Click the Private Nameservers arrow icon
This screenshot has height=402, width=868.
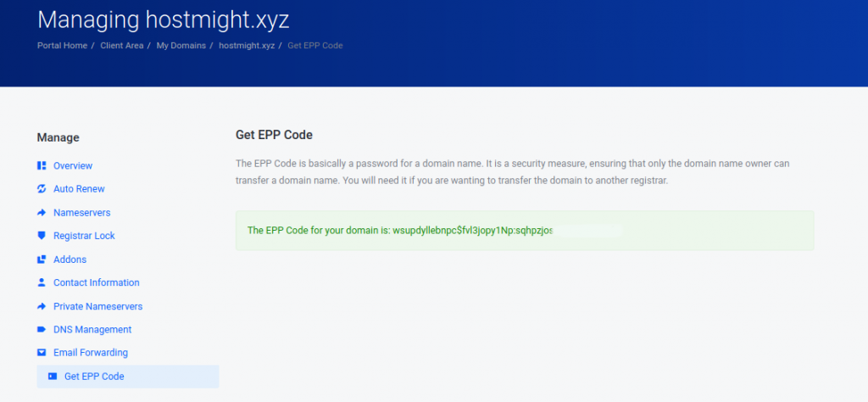click(x=41, y=306)
